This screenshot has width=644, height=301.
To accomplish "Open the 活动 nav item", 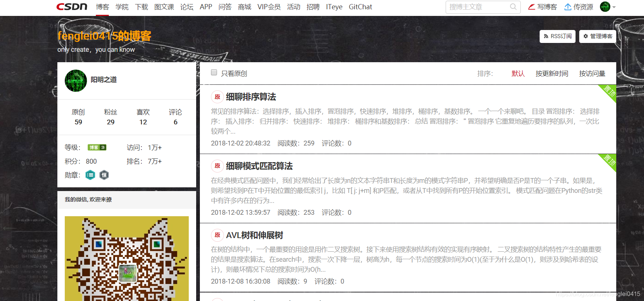I will [294, 7].
